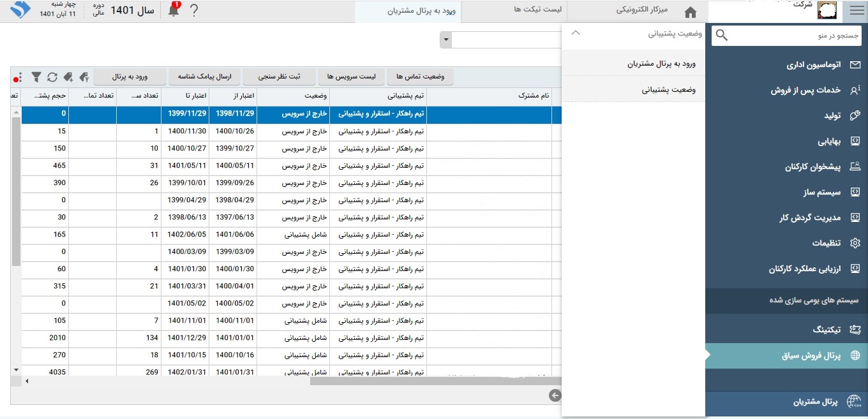Screen dimensions: 868x419
Task: Open the notifications bell icon
Action: coord(173,11)
